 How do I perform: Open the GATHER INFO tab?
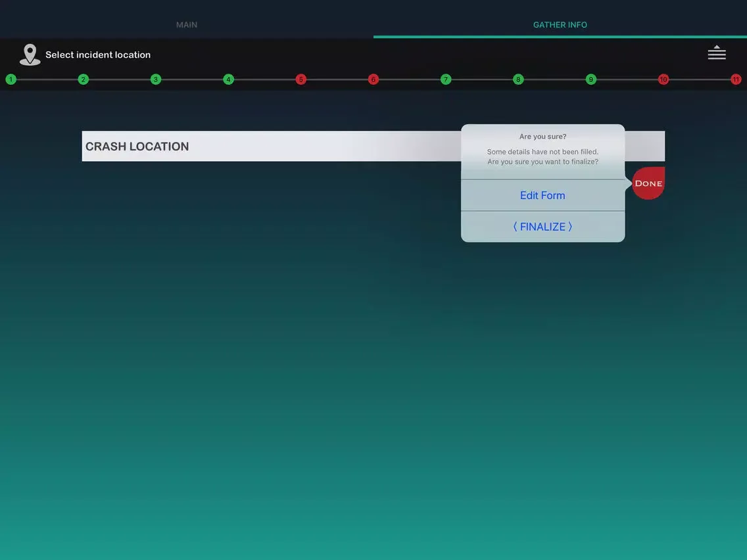click(560, 25)
